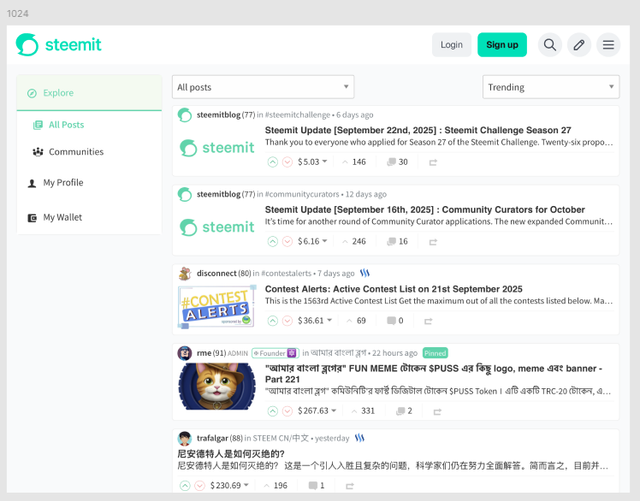
Task: Resteem trafalgar's post
Action: [x=349, y=486]
